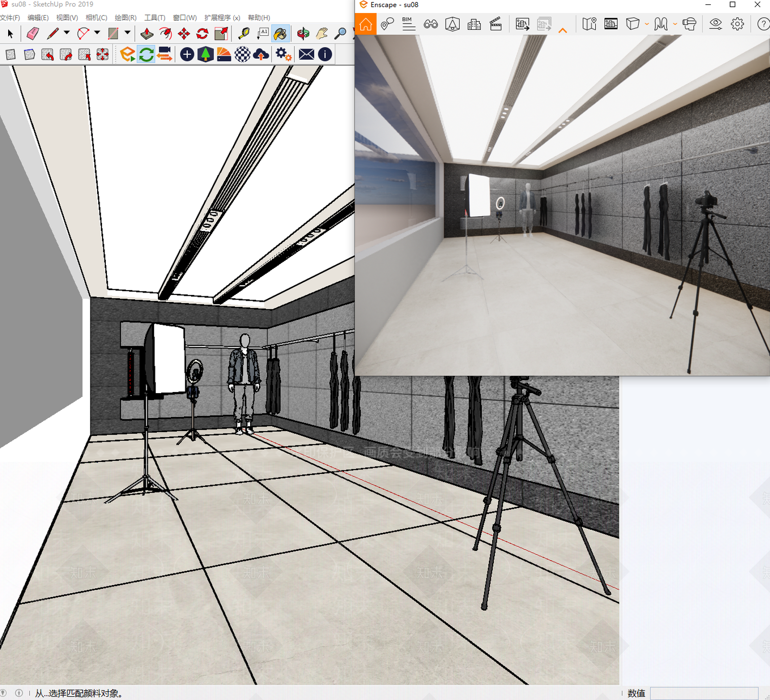Choose the Pan hand tool
The image size is (770, 700).
[321, 34]
